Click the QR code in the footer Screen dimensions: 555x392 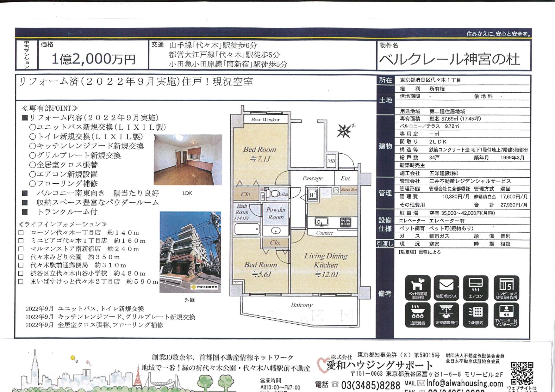(522, 373)
